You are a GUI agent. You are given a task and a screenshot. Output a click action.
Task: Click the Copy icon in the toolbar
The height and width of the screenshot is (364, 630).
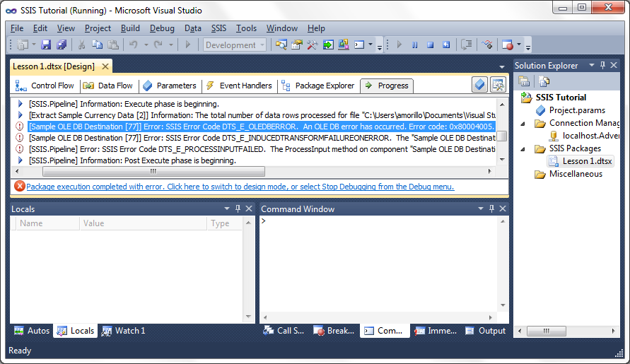coord(98,45)
